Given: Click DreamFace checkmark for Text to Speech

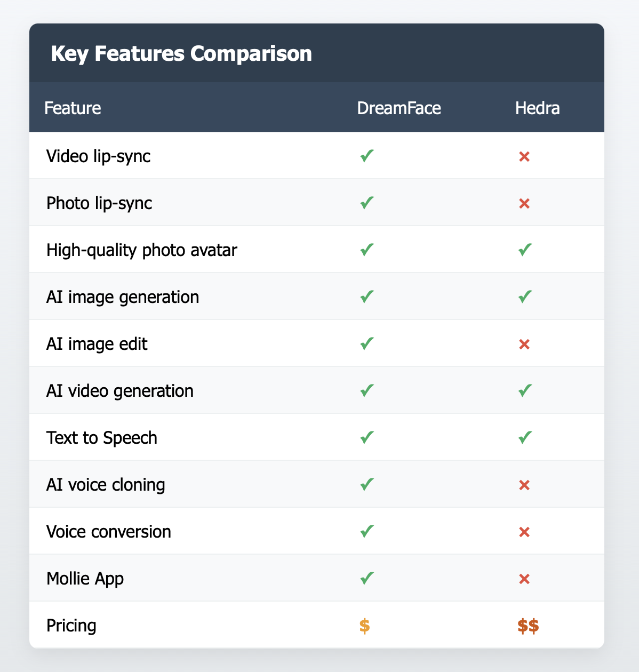Looking at the screenshot, I should 366,438.
